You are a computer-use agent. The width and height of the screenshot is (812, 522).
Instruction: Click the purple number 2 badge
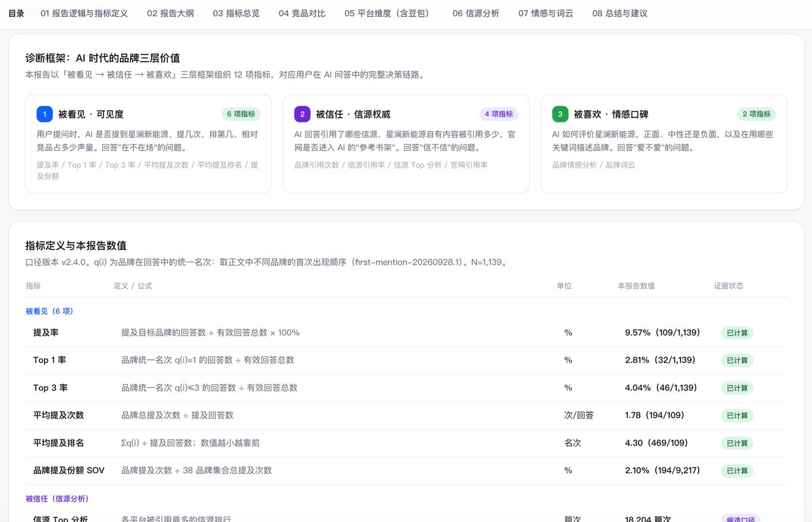coord(302,114)
